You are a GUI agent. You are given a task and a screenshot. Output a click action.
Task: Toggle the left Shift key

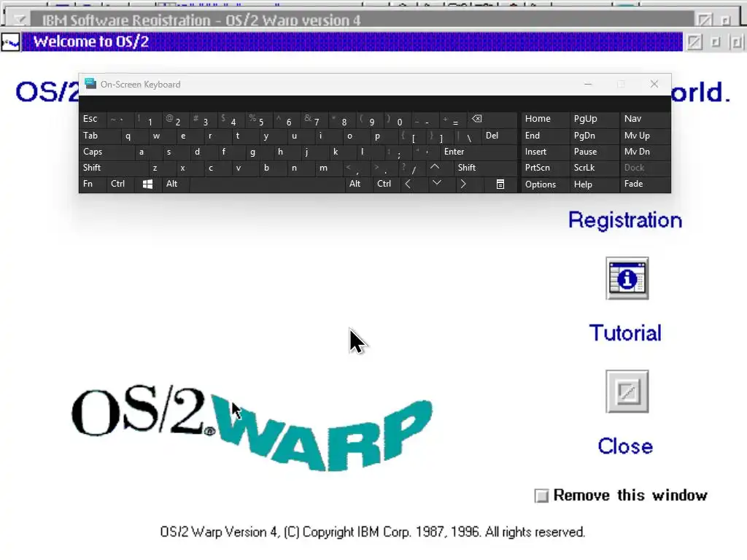pyautogui.click(x=113, y=168)
